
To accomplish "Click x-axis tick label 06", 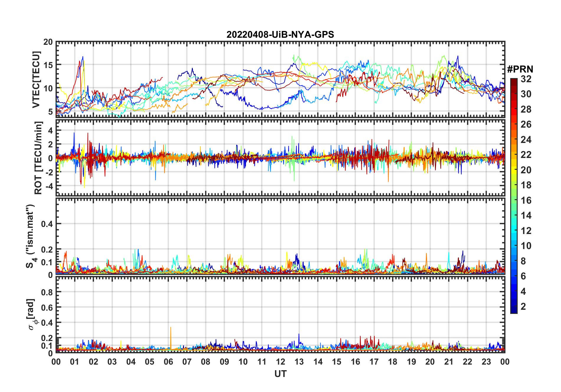I will (x=168, y=362).
